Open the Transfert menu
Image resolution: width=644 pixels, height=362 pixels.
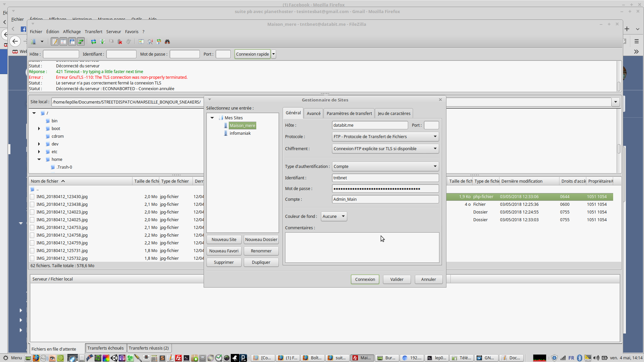[93, 32]
